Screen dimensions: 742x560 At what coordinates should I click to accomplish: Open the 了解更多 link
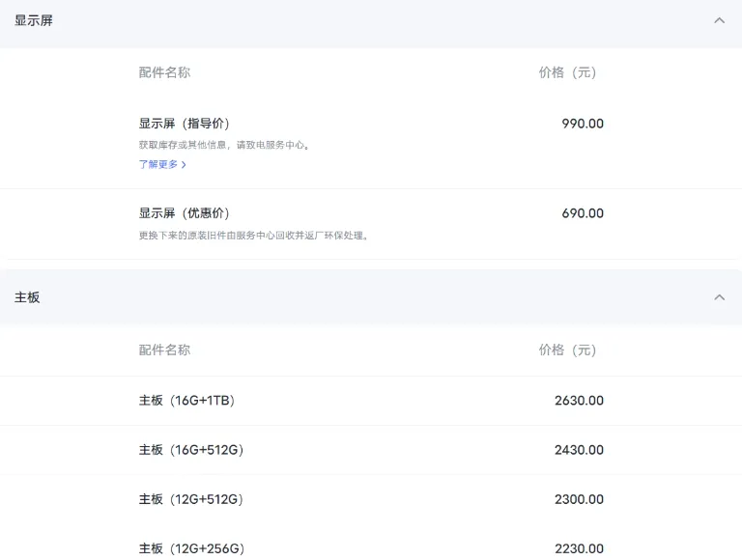[158, 165]
